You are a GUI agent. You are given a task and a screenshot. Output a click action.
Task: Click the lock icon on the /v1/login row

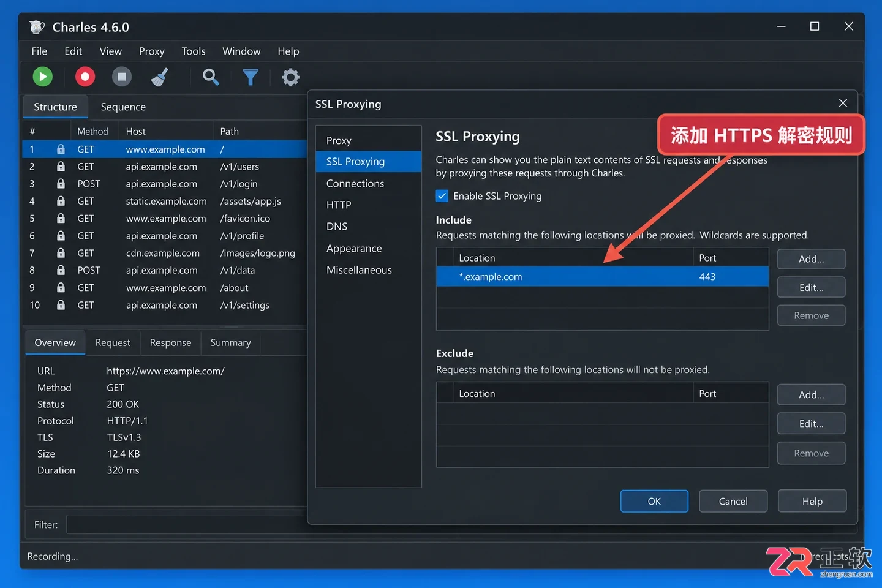click(x=61, y=183)
